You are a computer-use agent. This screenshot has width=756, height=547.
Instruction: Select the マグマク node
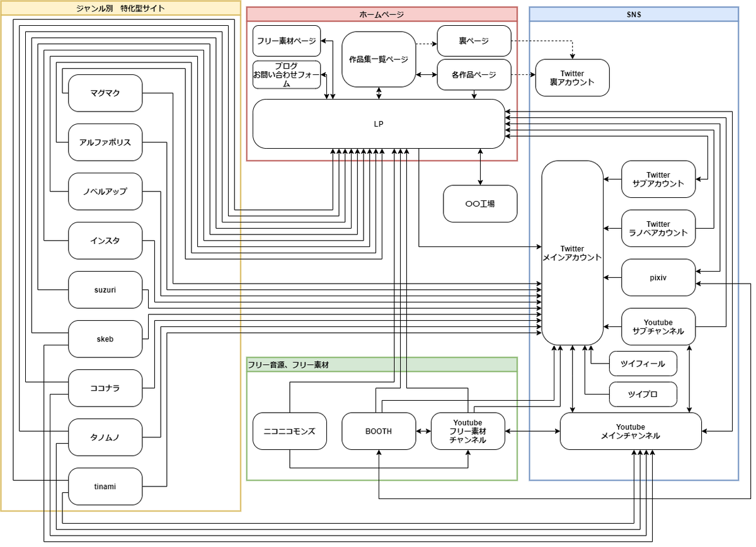coord(105,93)
